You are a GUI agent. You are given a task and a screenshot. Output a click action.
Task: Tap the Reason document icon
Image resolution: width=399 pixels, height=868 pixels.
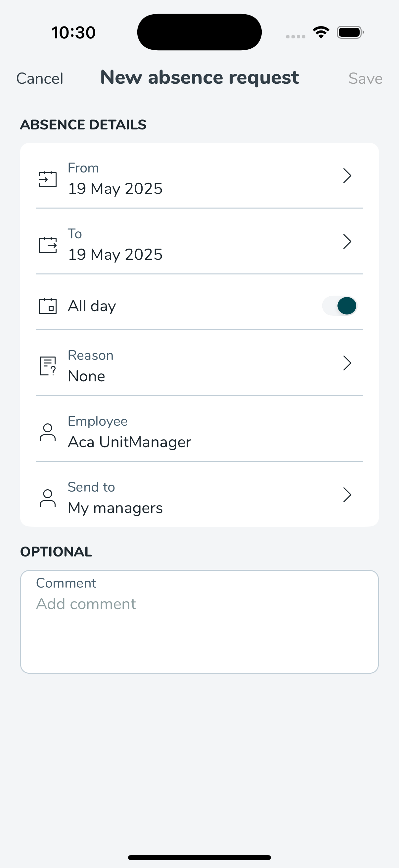(47, 366)
